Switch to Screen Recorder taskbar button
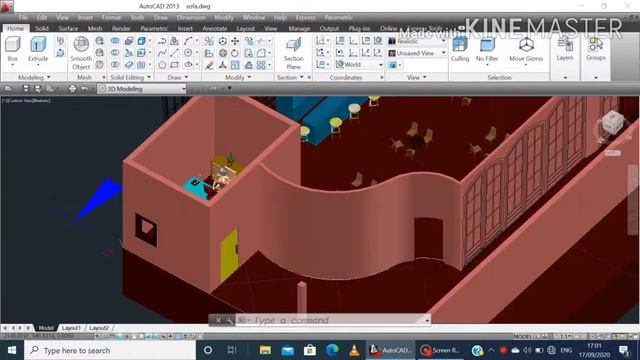The height and width of the screenshot is (360, 640). coord(441,350)
